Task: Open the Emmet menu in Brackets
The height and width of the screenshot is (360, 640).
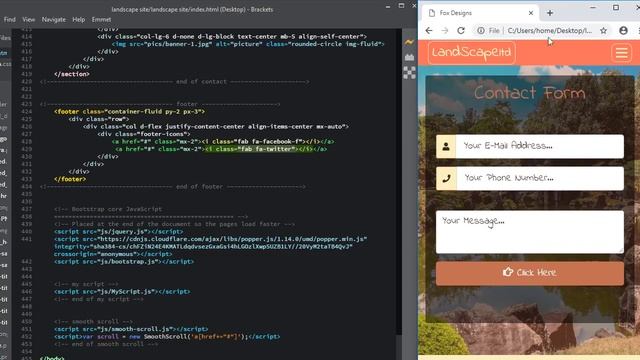Action: click(x=101, y=19)
